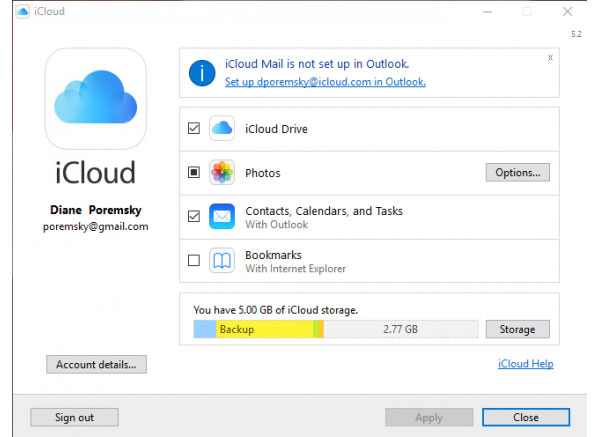
Task: Click the large iCloud cloud logo
Action: coord(96,98)
